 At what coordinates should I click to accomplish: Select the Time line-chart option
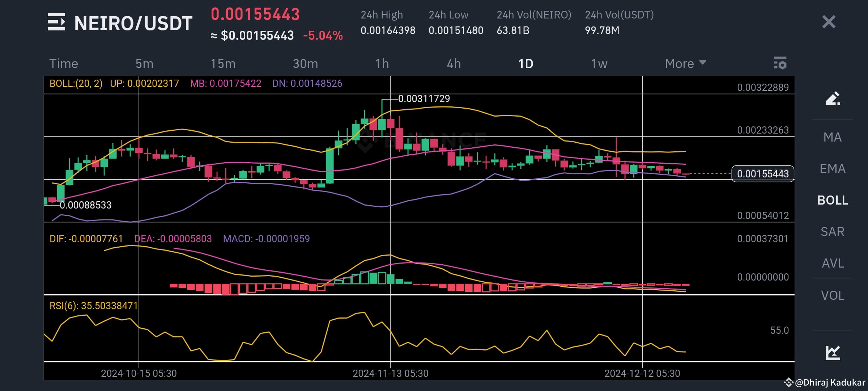point(64,64)
